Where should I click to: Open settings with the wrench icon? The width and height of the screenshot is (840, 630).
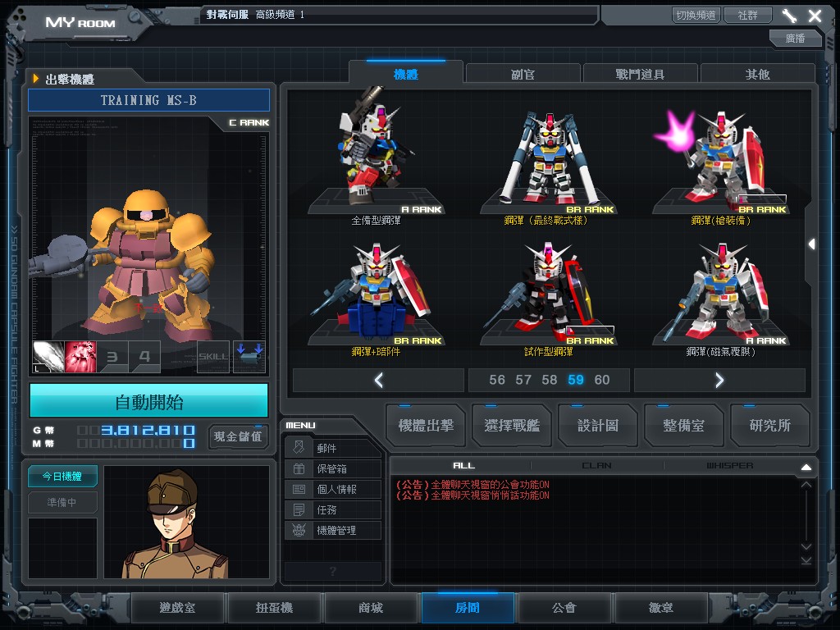pos(789,16)
